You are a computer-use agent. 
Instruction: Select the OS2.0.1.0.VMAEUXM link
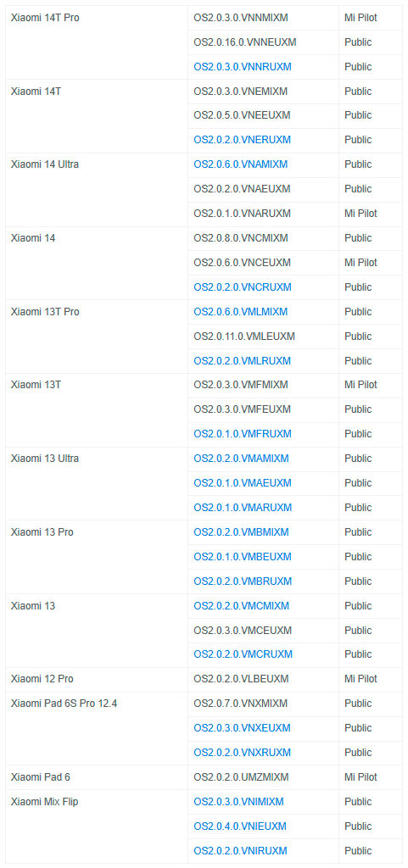point(243,483)
